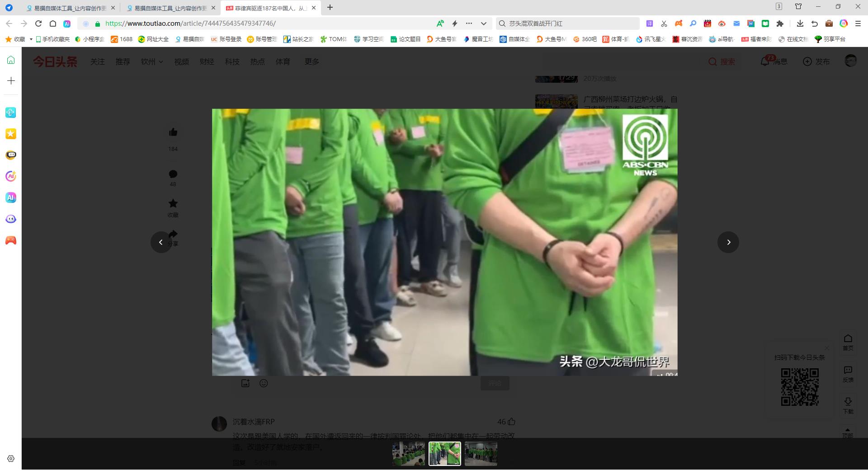The height and width of the screenshot is (470, 868).
Task: Open the 羽享平台 bookmark
Action: [830, 39]
